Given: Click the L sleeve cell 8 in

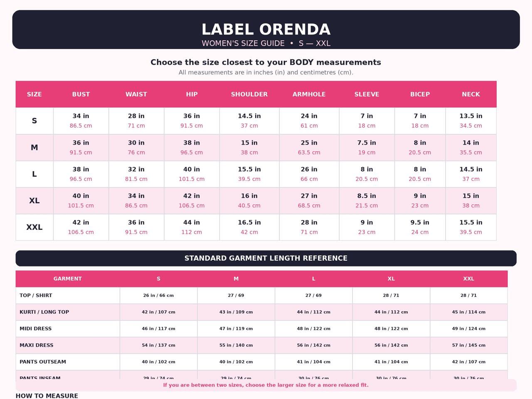Looking at the screenshot, I should tap(367, 174).
